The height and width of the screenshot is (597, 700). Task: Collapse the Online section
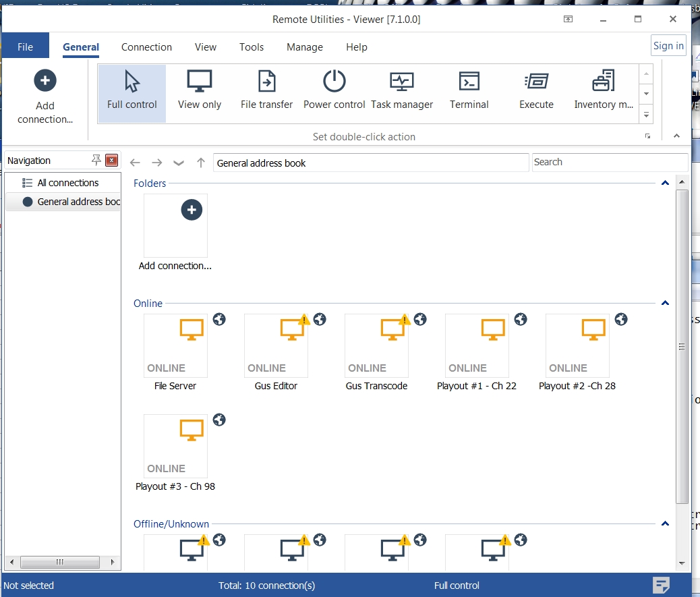coord(665,304)
